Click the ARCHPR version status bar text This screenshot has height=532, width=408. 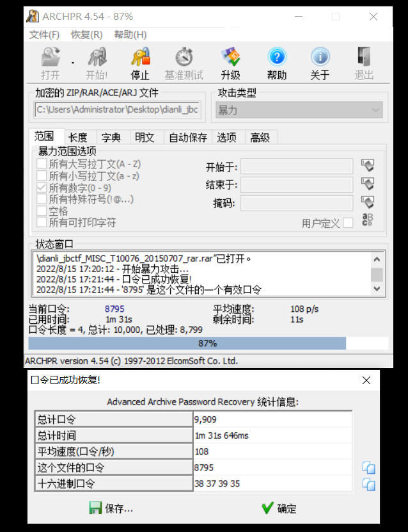(132, 360)
